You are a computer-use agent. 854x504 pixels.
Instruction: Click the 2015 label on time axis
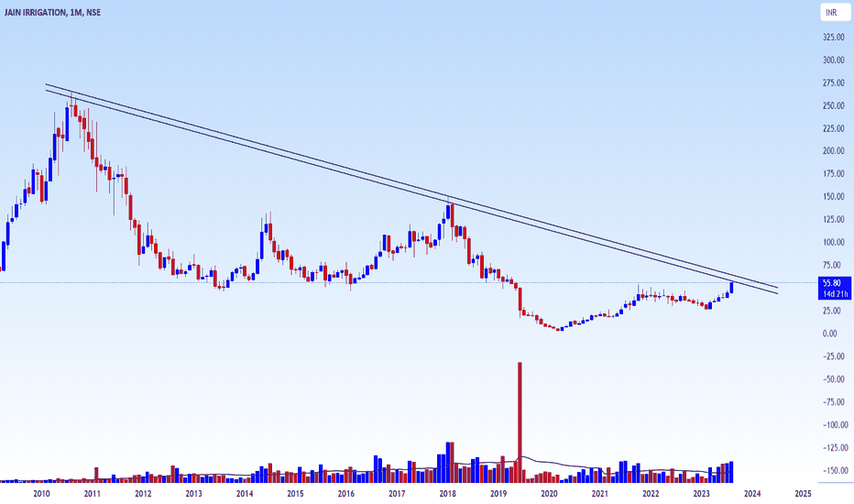tap(295, 494)
